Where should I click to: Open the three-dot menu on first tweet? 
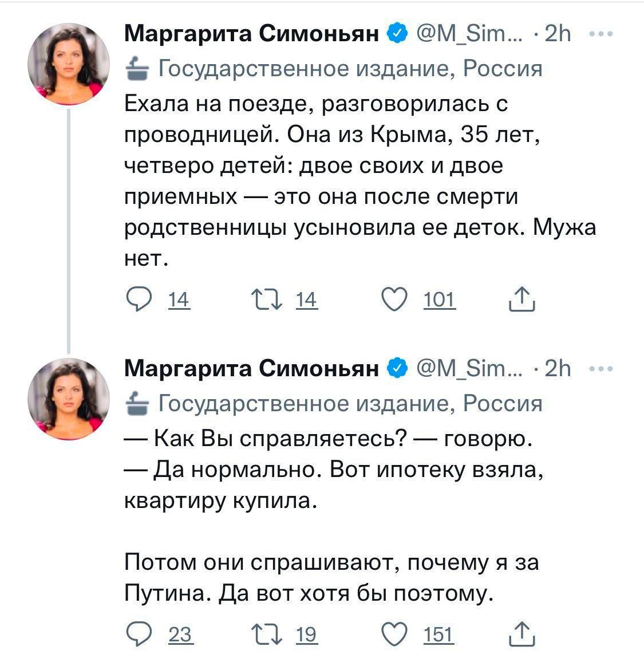tap(601, 33)
